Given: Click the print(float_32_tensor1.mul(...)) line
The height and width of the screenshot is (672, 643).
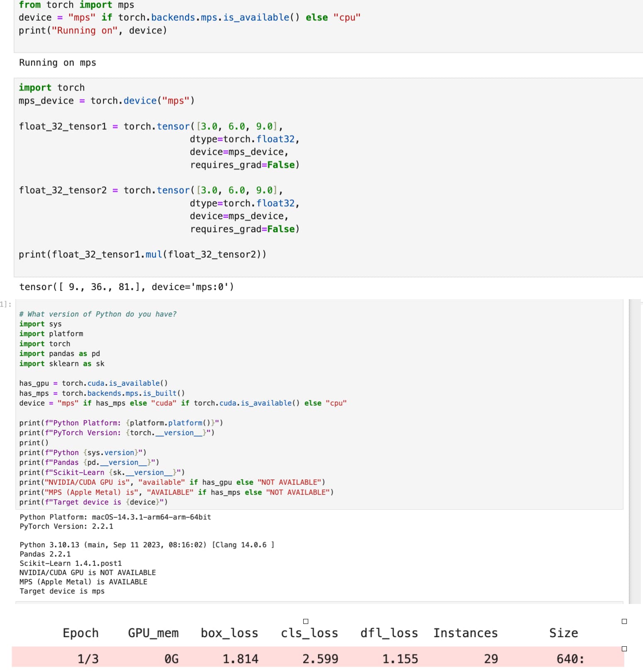Looking at the screenshot, I should click(x=142, y=254).
